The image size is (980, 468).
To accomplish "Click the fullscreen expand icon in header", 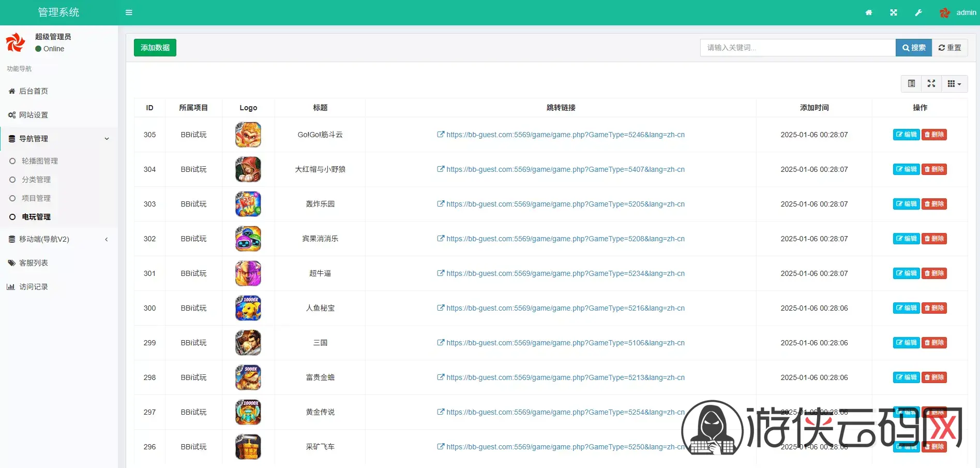I will coord(894,12).
